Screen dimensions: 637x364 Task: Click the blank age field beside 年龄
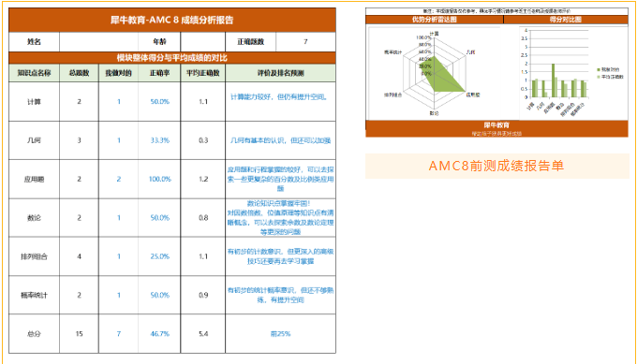click(x=203, y=42)
